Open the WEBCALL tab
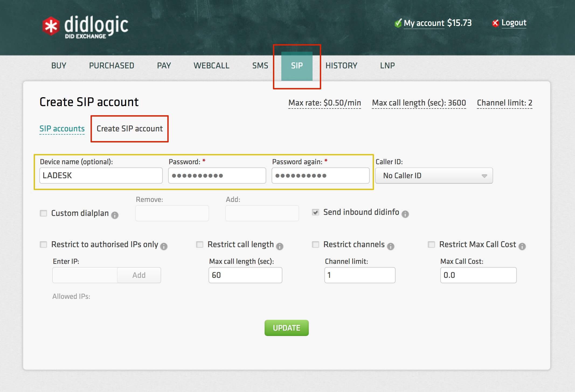Screen dimensions: 575x392 (x=212, y=65)
